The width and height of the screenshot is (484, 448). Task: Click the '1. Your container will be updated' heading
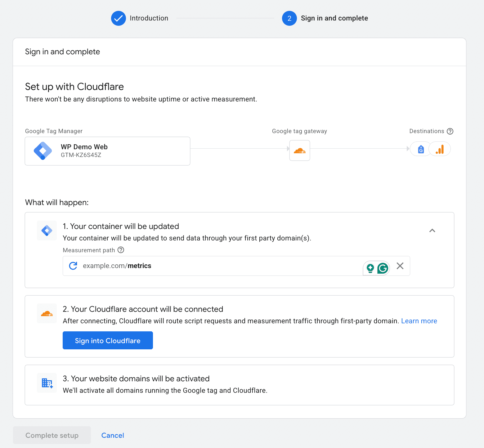point(121,226)
